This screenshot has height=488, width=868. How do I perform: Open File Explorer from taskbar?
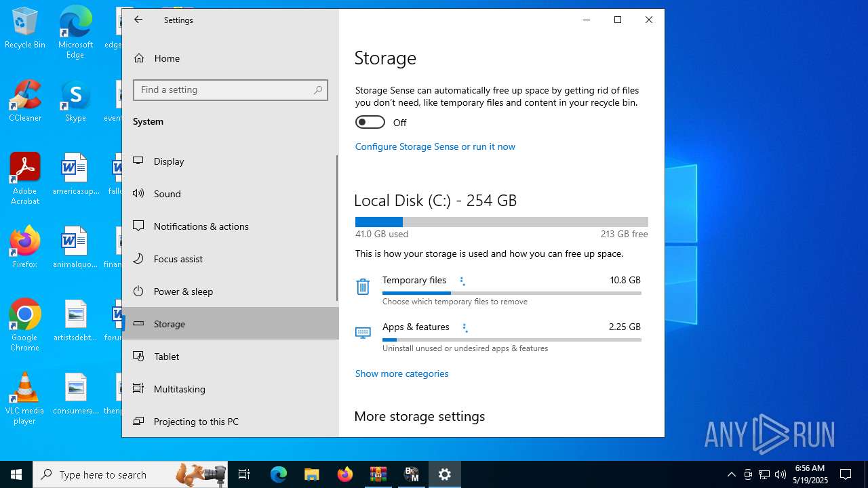tap(311, 474)
